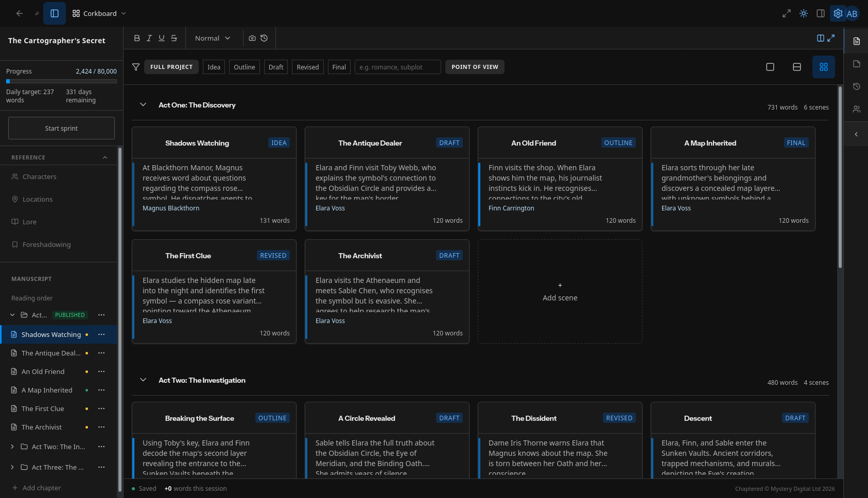This screenshot has height=498, width=868.
Task: Apply strikethrough formatting
Action: tap(174, 38)
